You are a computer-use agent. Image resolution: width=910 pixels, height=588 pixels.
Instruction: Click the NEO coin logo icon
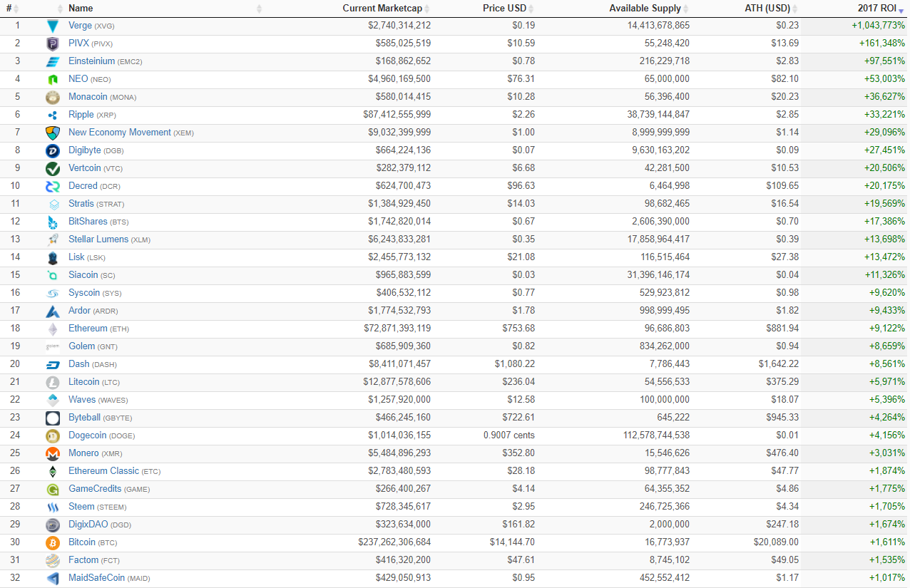53,79
